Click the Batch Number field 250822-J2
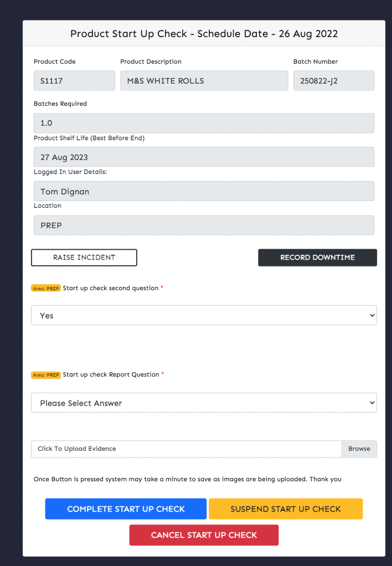392x566 pixels. (333, 80)
